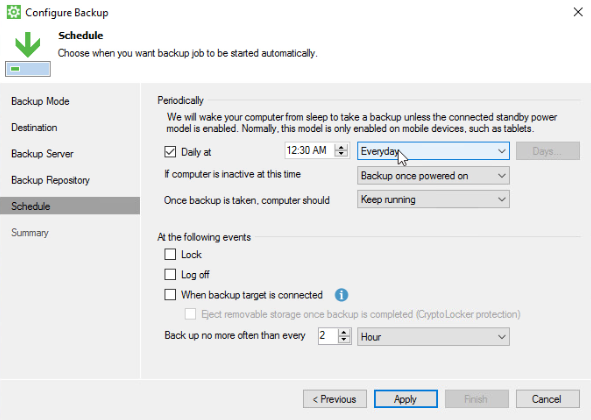
Task: Open the Hour unit dropdown
Action: tap(433, 337)
